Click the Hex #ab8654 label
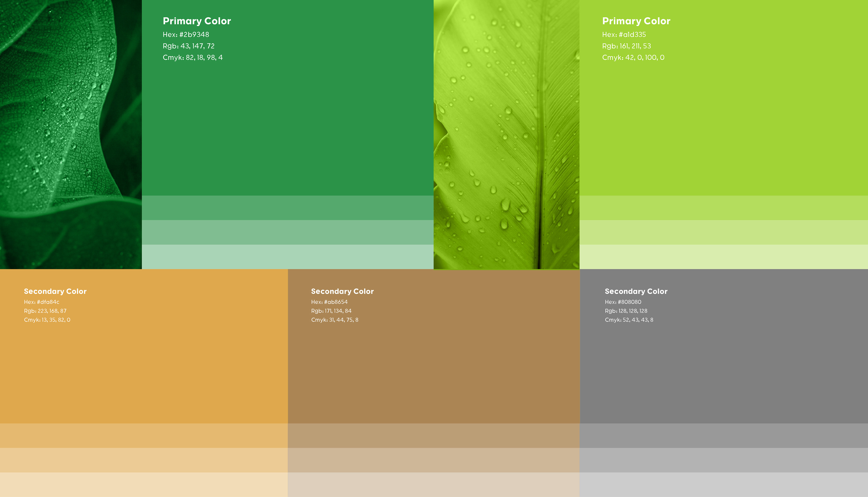Viewport: 868px width, 497px height. (x=329, y=302)
